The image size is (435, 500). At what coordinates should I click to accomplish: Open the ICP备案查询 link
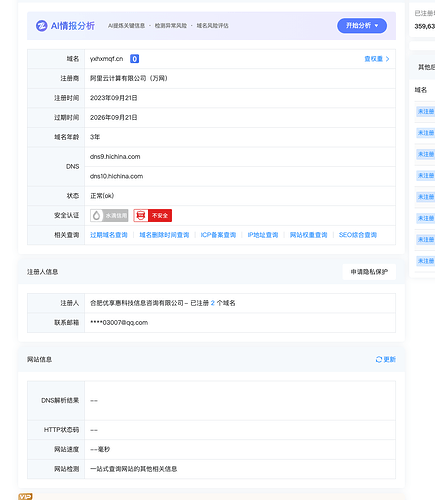pos(218,235)
